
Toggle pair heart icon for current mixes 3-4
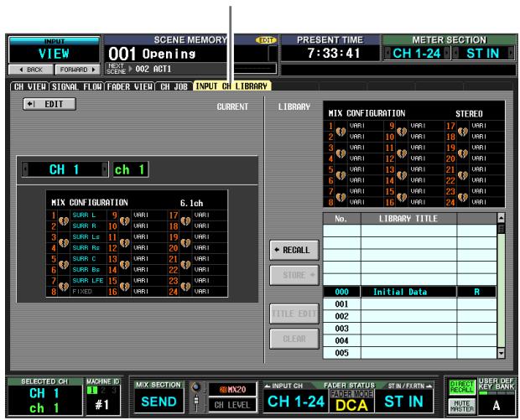64,242
